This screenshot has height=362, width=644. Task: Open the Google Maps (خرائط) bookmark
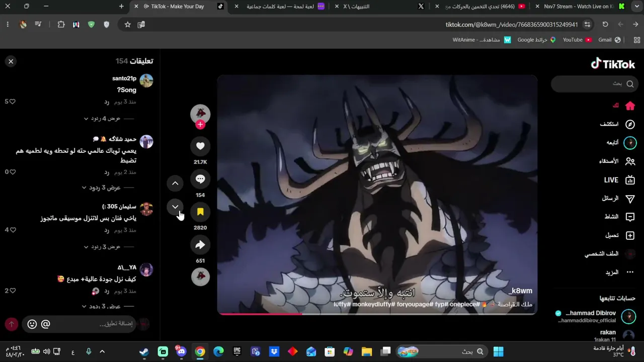tap(537, 40)
